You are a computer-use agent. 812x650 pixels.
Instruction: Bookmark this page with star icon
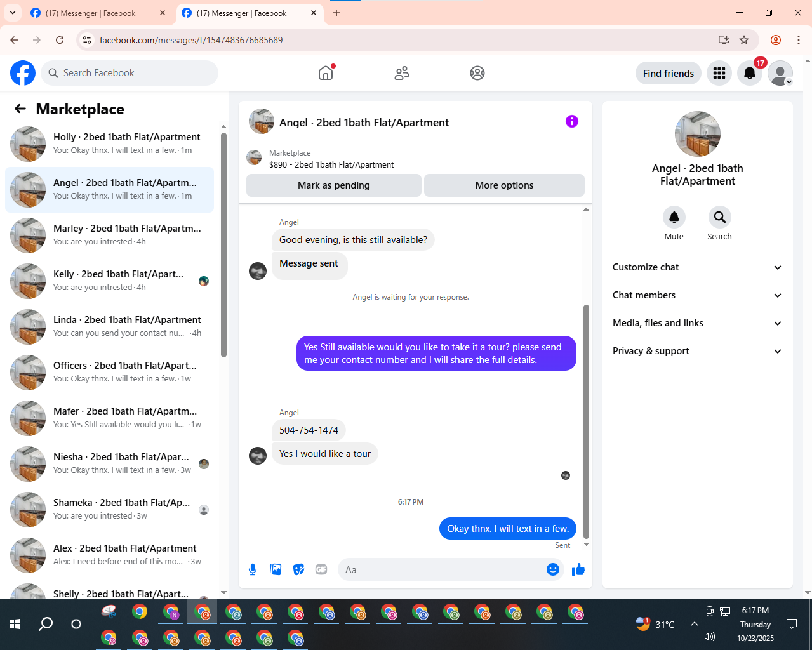pos(744,40)
